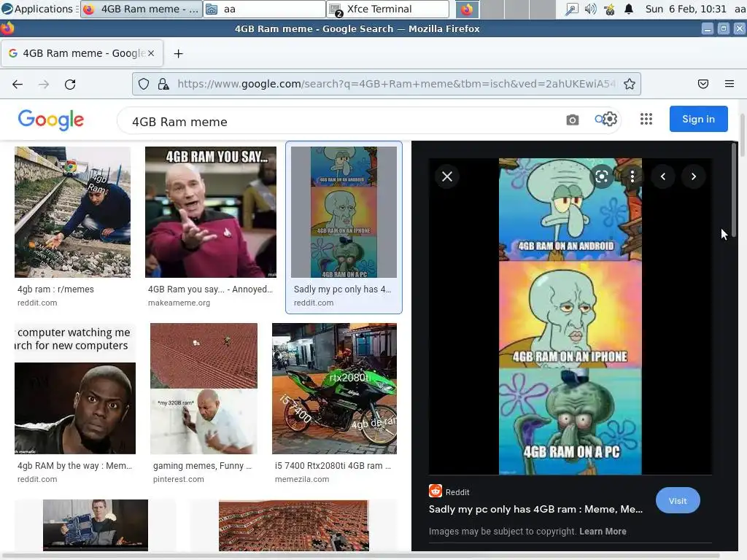747x560 pixels.
Task: Click the power manager tray icon
Action: click(609, 9)
